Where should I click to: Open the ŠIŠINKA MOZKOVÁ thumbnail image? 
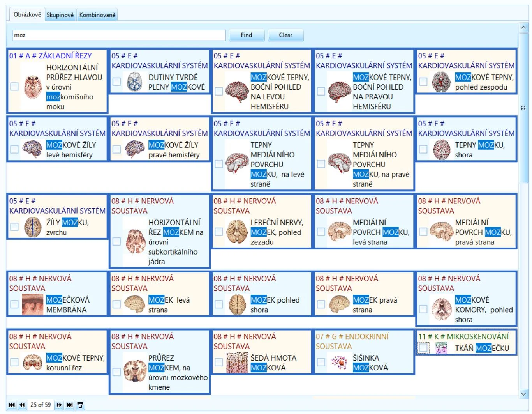tap(339, 362)
